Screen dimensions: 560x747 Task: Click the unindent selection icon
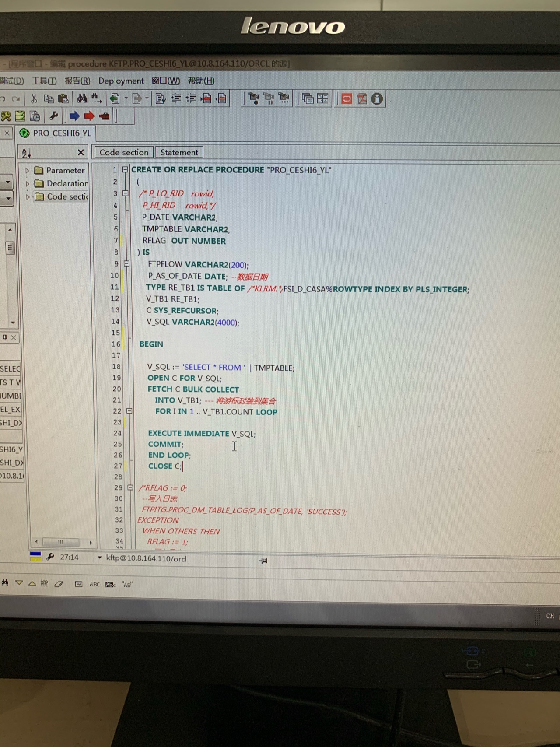coord(191,99)
